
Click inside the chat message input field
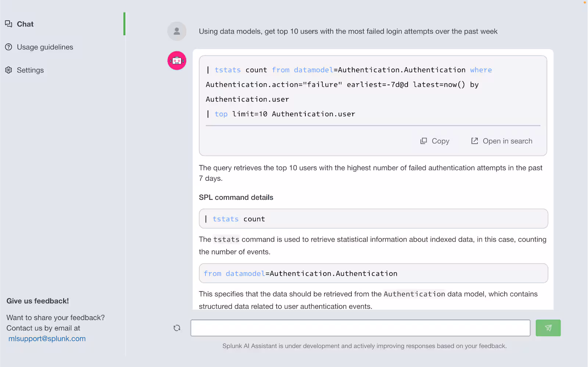pos(360,328)
